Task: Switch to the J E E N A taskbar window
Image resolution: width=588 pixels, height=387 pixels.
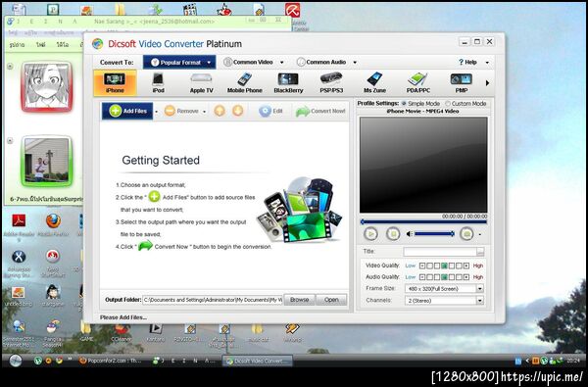Action: click(184, 361)
